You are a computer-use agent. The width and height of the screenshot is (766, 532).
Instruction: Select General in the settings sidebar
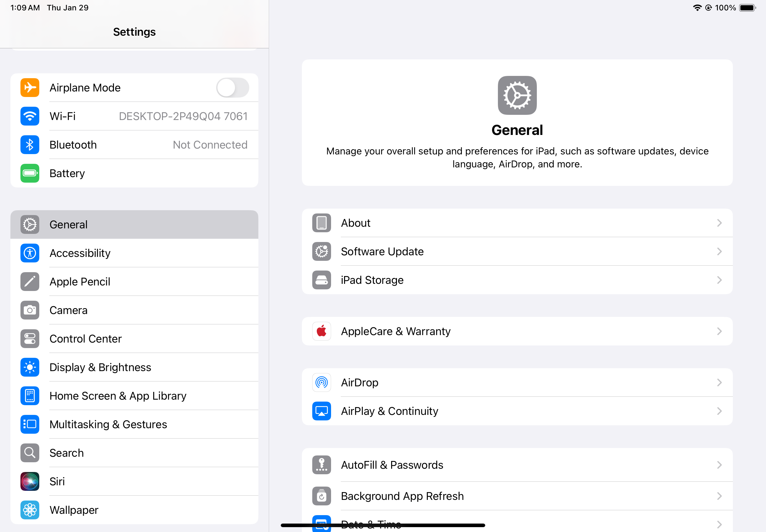[x=134, y=225]
